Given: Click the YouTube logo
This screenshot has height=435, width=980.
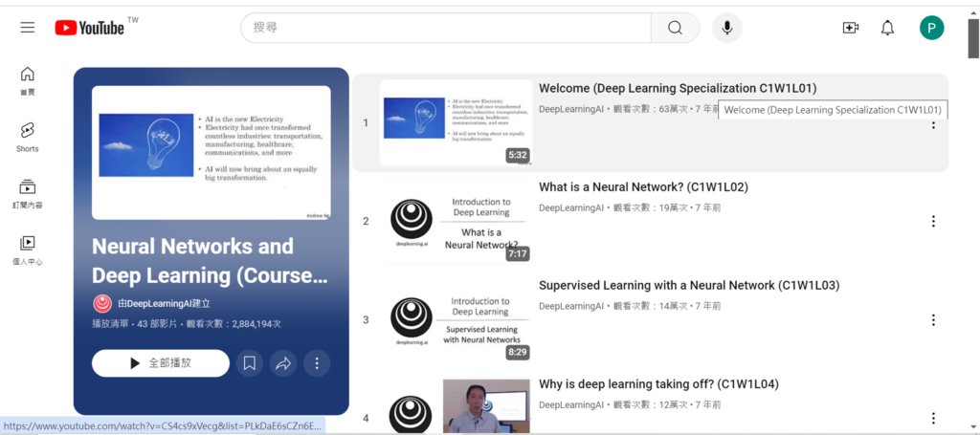Looking at the screenshot, I should click(x=90, y=28).
